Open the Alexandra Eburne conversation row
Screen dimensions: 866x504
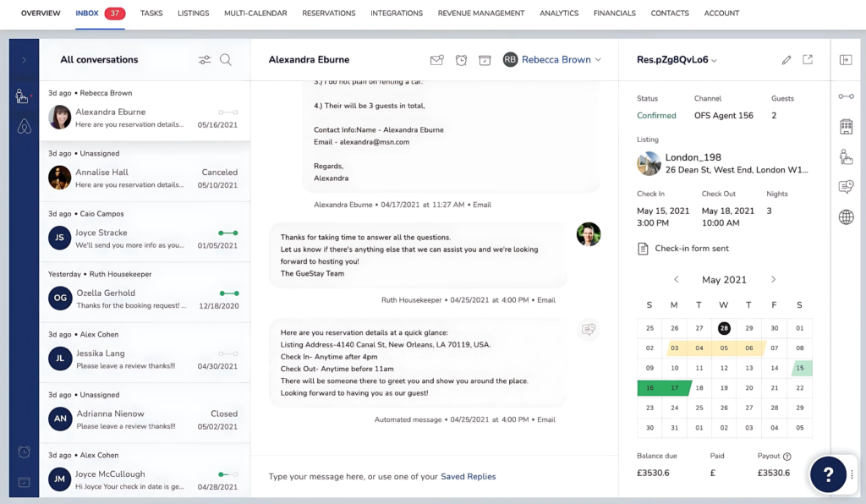tap(145, 111)
